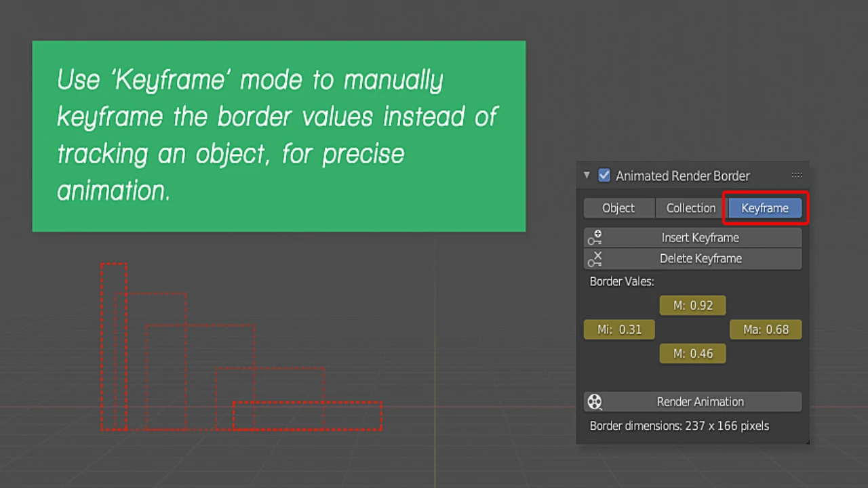Click the Mi: 0.31 border value field
Viewport: 868px width, 488px height.
[619, 330]
